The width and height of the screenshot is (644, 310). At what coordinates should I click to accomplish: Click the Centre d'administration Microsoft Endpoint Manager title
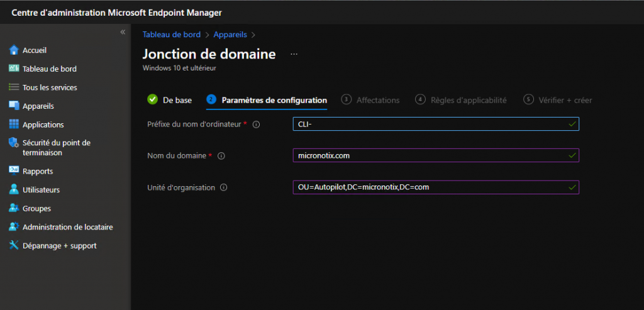point(116,13)
